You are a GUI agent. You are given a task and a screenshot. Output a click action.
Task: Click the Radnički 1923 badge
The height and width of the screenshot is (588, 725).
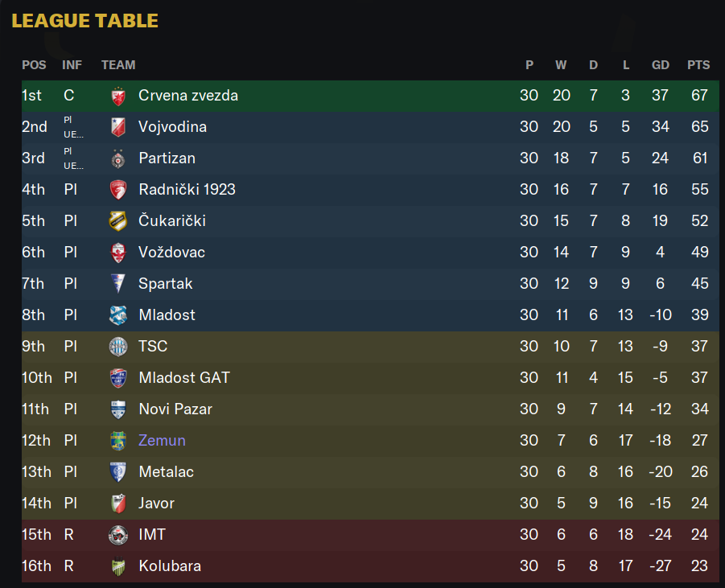point(118,190)
